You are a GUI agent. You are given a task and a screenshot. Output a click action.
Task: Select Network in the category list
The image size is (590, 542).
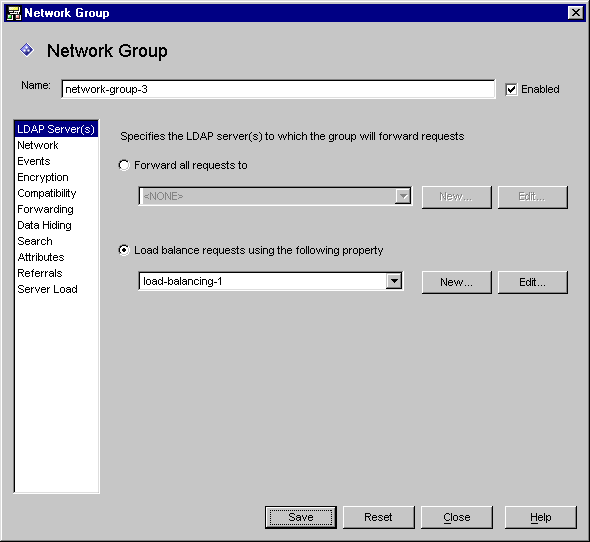[56, 145]
